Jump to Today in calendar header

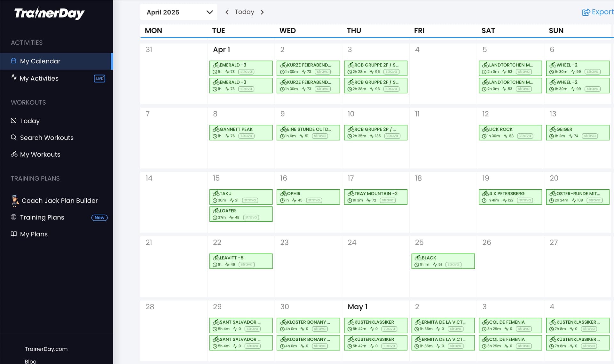click(244, 12)
